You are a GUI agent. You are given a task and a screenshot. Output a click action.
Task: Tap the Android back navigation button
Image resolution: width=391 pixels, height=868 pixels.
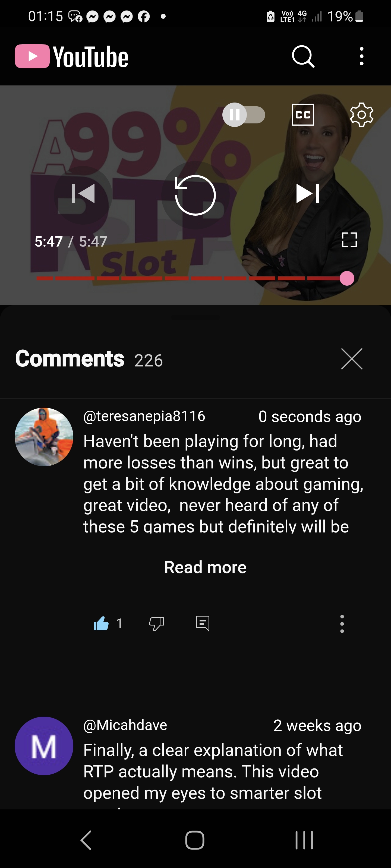tap(86, 840)
